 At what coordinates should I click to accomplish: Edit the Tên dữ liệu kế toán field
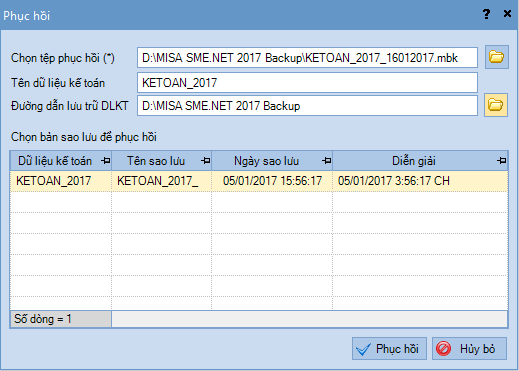pyautogui.click(x=307, y=82)
